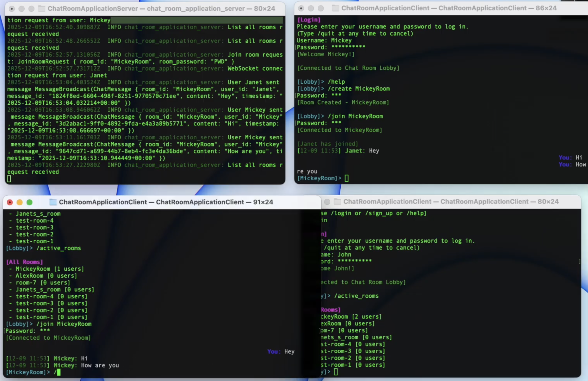Click the folder icon in the 86x24 client title bar
The width and height of the screenshot is (588, 381).
335,8
